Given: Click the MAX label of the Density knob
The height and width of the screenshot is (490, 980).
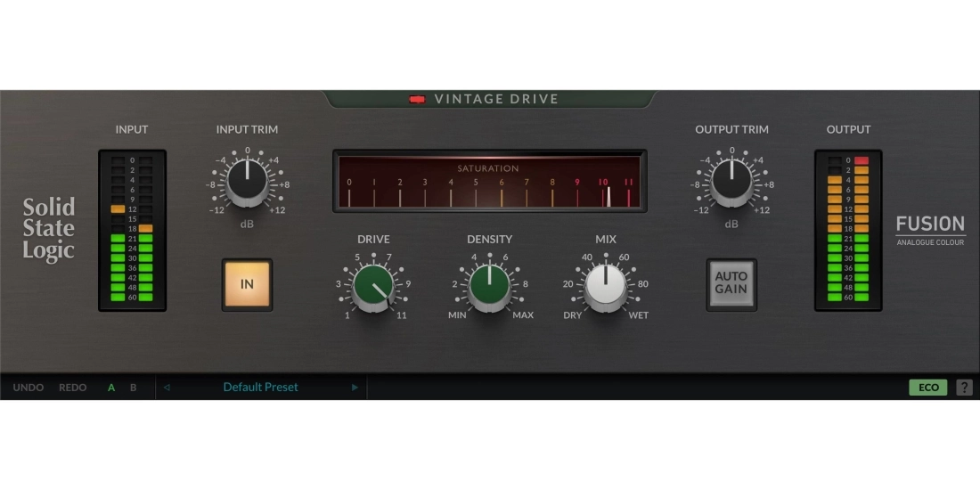Looking at the screenshot, I should tap(523, 315).
